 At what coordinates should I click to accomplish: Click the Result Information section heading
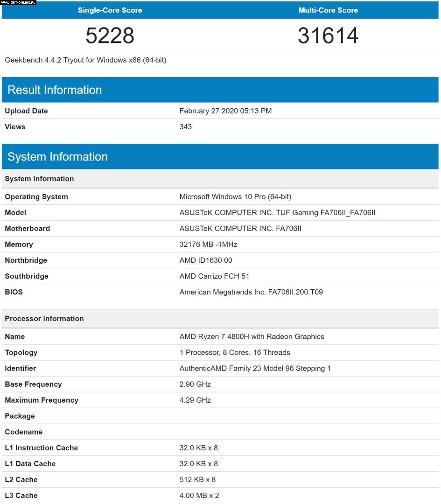[55, 90]
